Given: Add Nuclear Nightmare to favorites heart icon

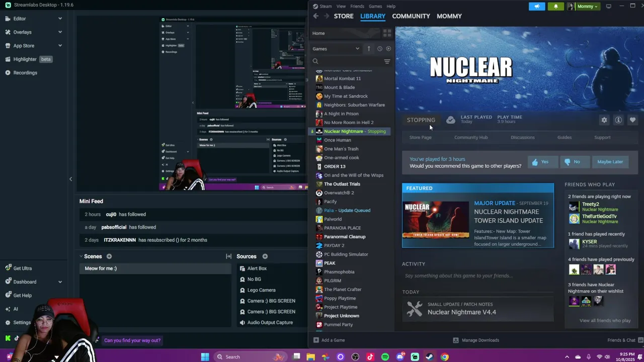Looking at the screenshot, I should [x=632, y=120].
